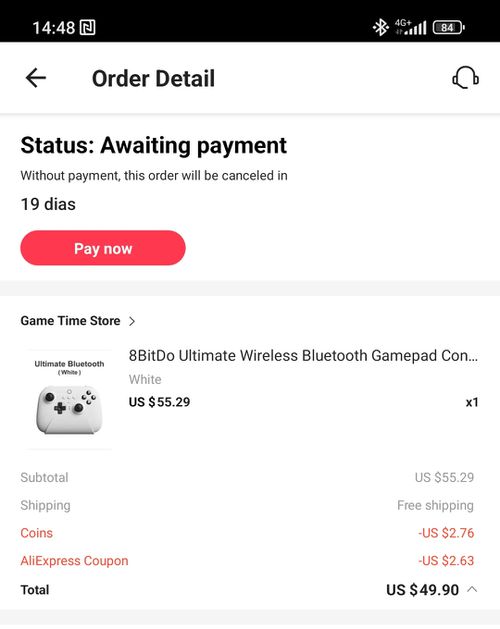The image size is (500, 629).
Task: Open Game Time Store page
Action: [70, 321]
